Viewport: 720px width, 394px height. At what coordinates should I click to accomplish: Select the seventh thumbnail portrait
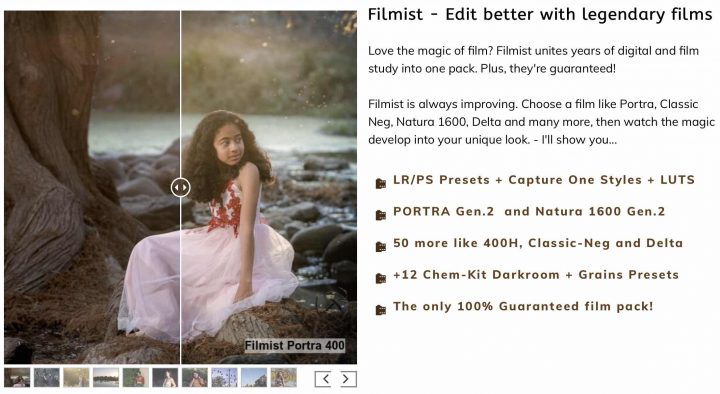click(195, 377)
